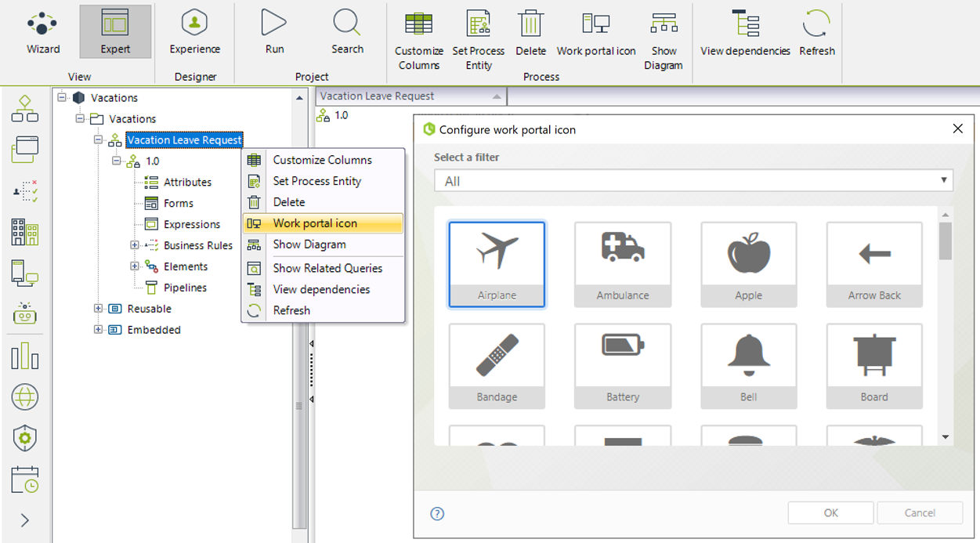Choose Delete from context menu

pos(323,202)
